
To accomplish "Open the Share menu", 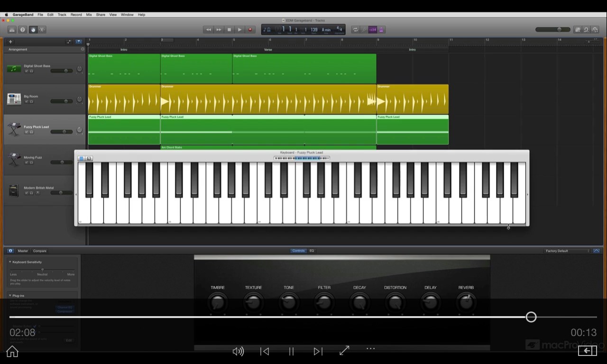I will (x=101, y=15).
